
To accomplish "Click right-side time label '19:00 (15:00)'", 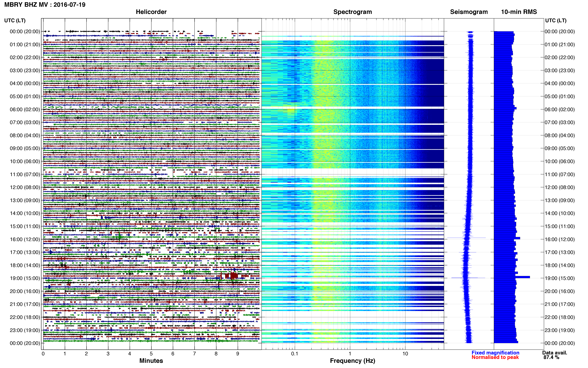I will point(560,278).
